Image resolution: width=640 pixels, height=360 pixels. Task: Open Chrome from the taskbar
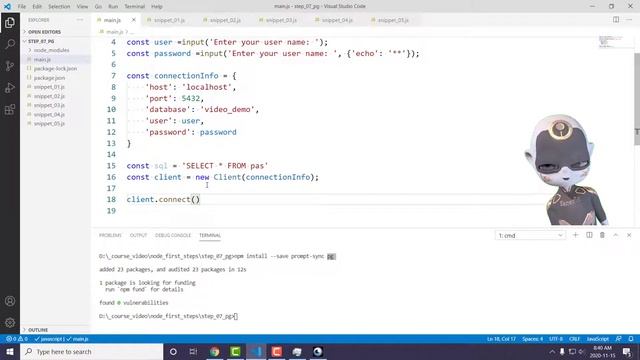point(215,351)
